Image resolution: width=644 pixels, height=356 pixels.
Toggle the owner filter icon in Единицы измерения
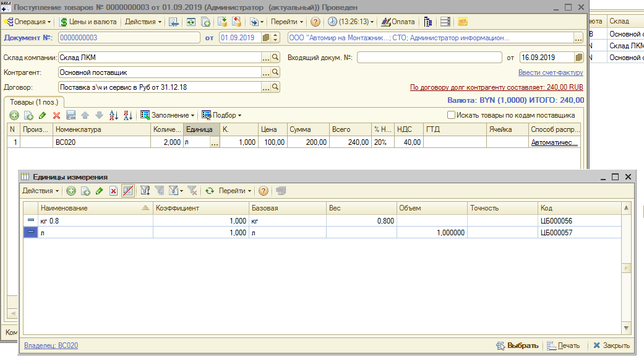tap(128, 191)
